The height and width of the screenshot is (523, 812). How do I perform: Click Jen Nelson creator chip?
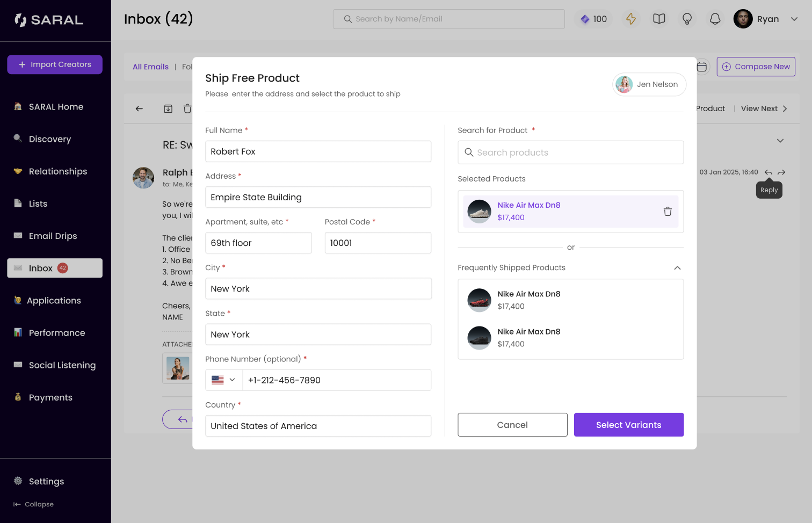649,84
